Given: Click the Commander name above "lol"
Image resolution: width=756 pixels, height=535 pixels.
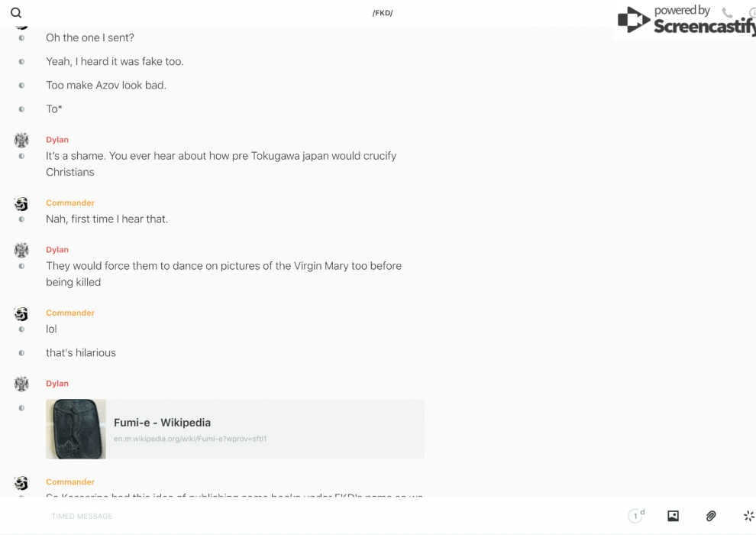Looking at the screenshot, I should [69, 313].
